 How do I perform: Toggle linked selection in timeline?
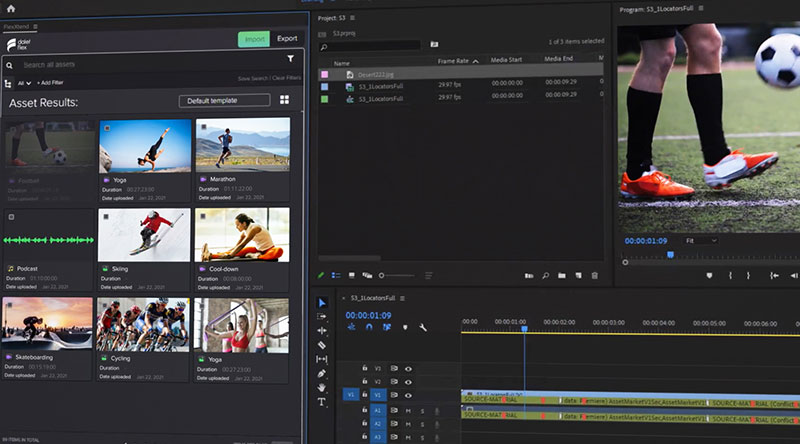click(387, 327)
